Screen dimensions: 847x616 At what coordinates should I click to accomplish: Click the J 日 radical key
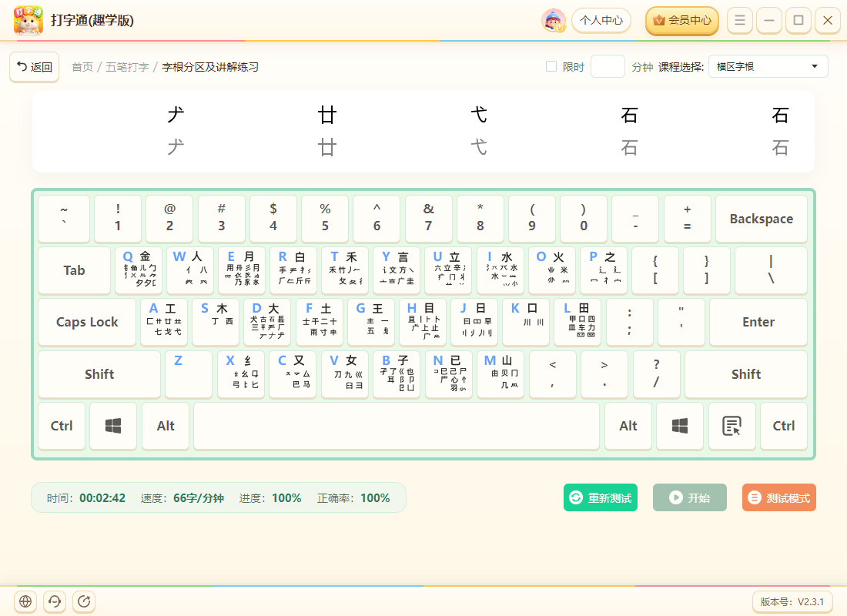pos(474,322)
